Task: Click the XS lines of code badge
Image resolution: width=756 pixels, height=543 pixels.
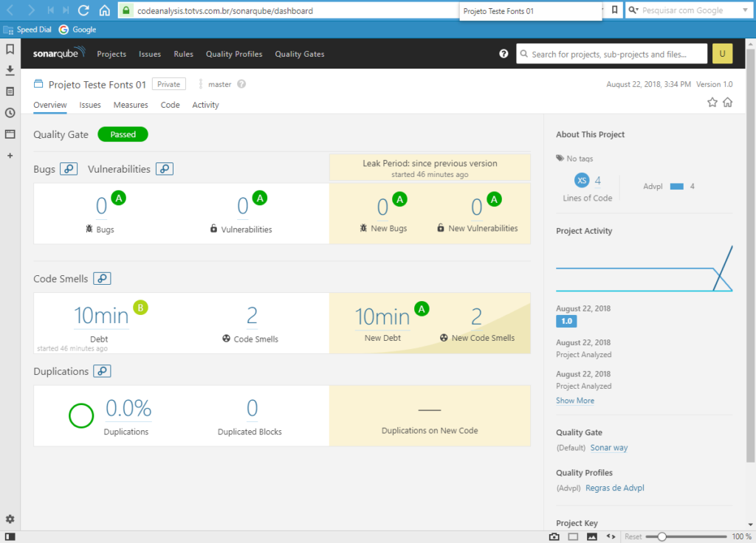Action: pyautogui.click(x=582, y=181)
